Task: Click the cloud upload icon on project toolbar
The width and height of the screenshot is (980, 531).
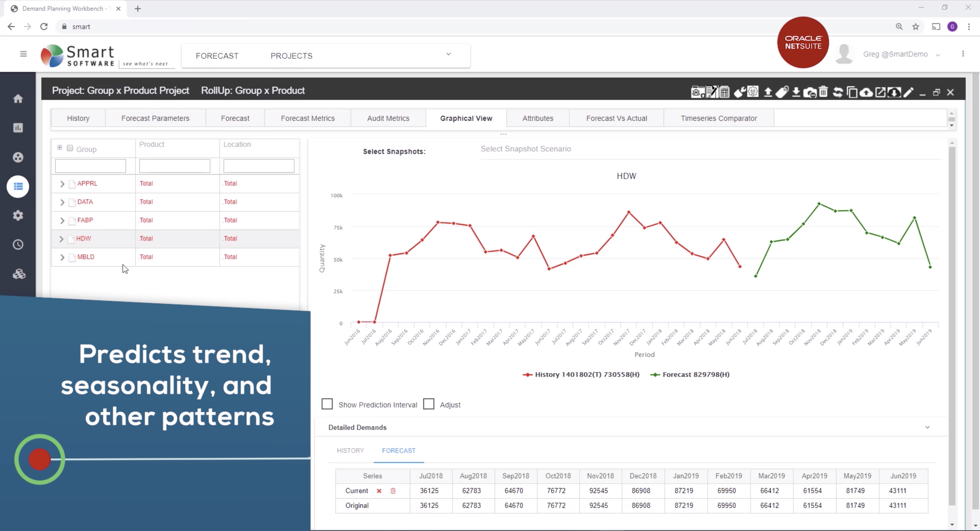Action: [x=866, y=92]
